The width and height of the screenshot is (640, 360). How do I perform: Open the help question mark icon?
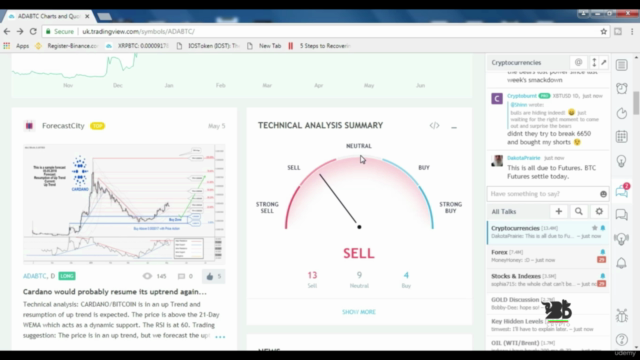tap(622, 340)
